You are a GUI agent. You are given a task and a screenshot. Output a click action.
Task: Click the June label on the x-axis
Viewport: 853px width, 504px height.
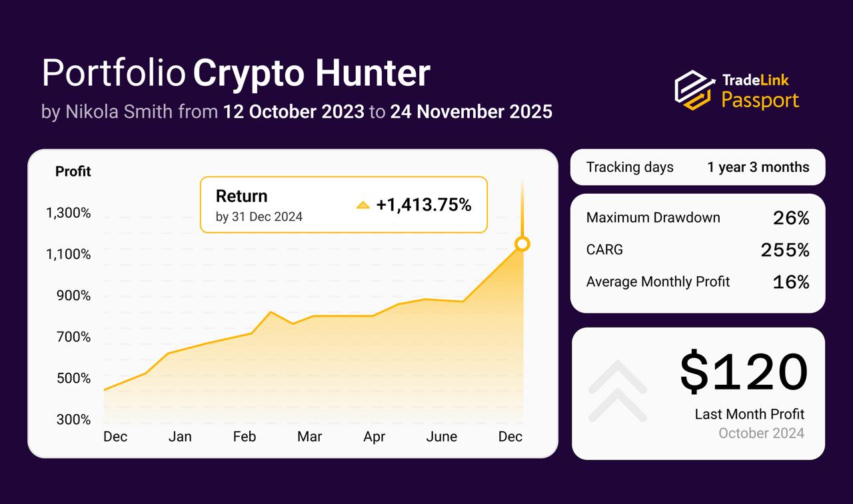pos(441,437)
